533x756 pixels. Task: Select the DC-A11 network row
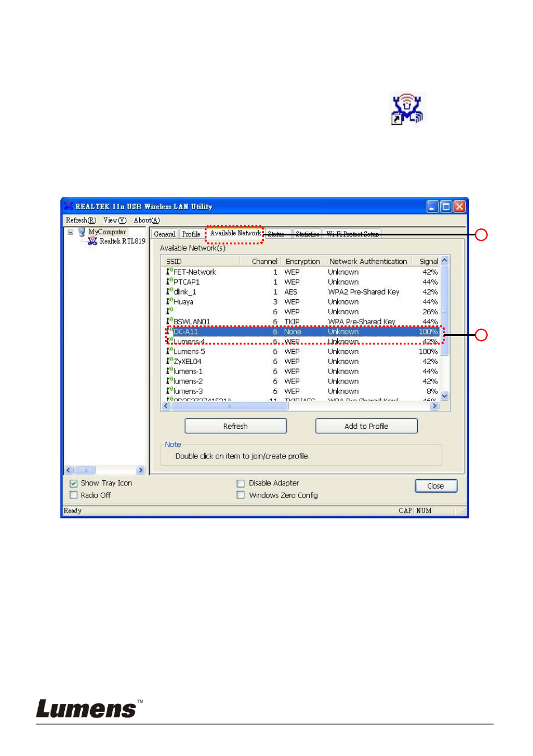[x=302, y=332]
